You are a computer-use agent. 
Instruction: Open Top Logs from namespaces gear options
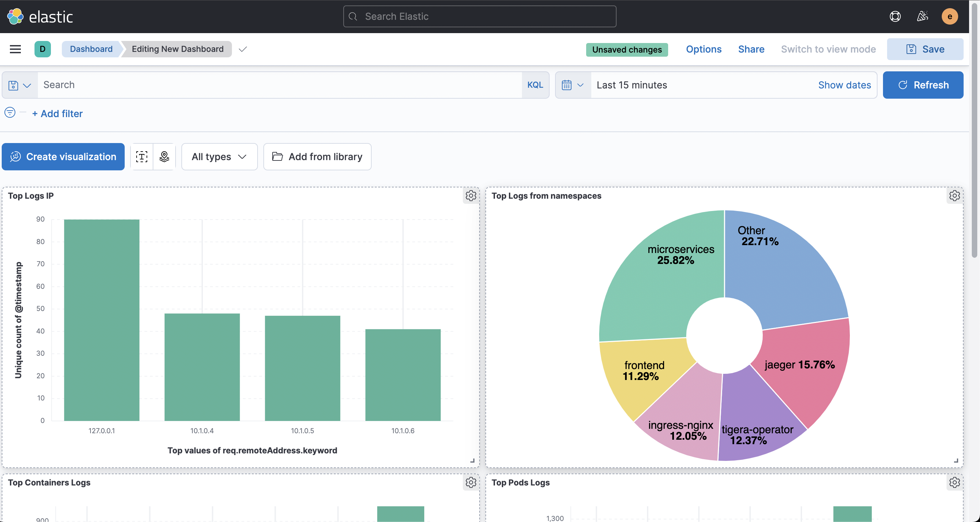point(954,196)
